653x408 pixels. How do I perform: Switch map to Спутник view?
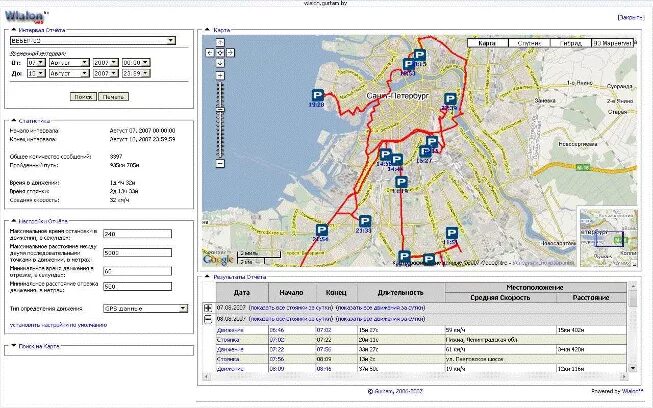coord(529,43)
